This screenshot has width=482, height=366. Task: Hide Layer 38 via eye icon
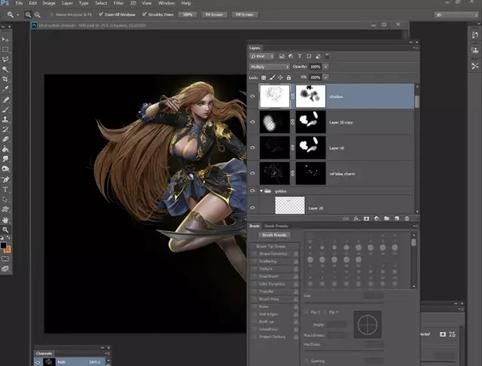(252, 148)
